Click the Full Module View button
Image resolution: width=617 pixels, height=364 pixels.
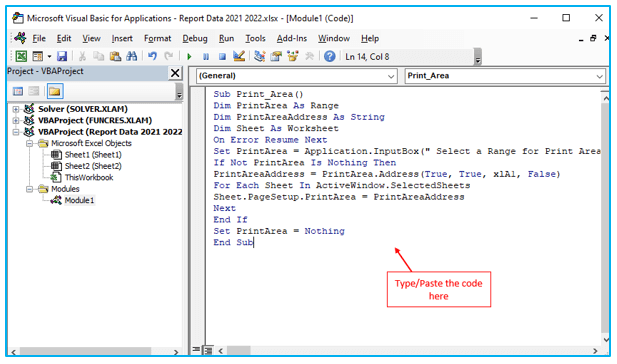tap(208, 350)
